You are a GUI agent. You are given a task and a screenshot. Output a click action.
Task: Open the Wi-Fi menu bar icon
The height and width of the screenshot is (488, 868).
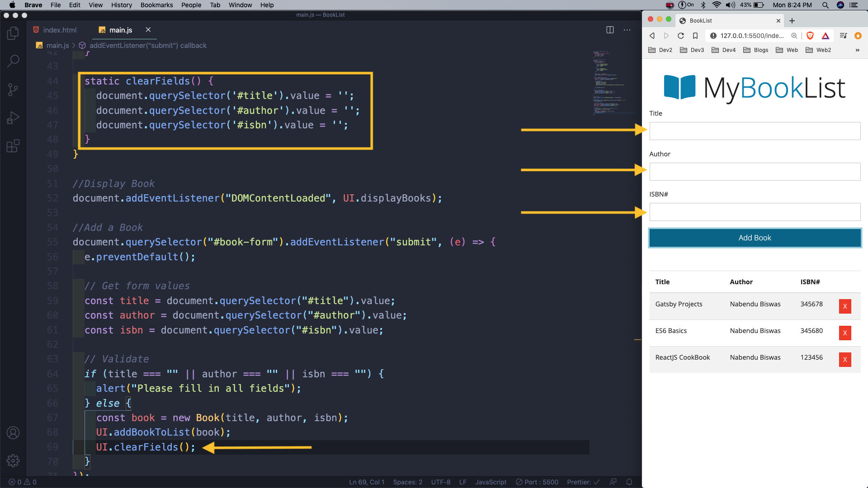click(717, 5)
